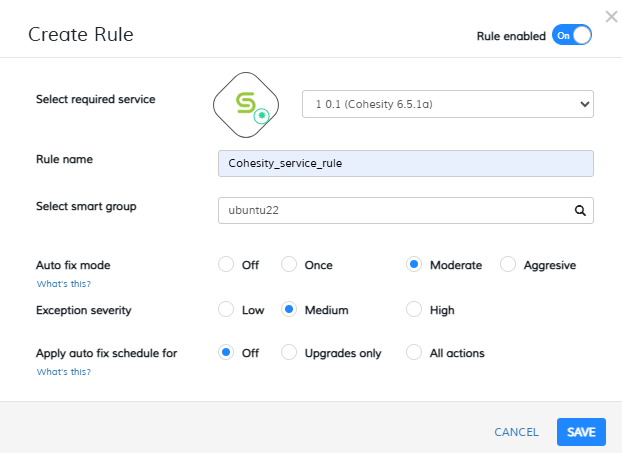Set auto fix schedule to Off
Viewport: 622px width, 453px height.
tap(226, 353)
